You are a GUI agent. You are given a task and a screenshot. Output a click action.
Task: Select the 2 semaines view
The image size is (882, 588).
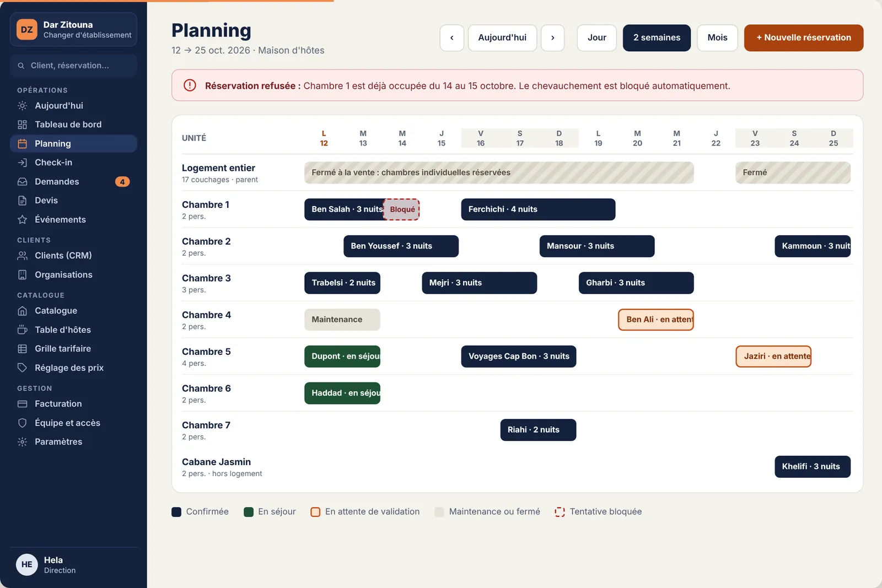coord(657,38)
